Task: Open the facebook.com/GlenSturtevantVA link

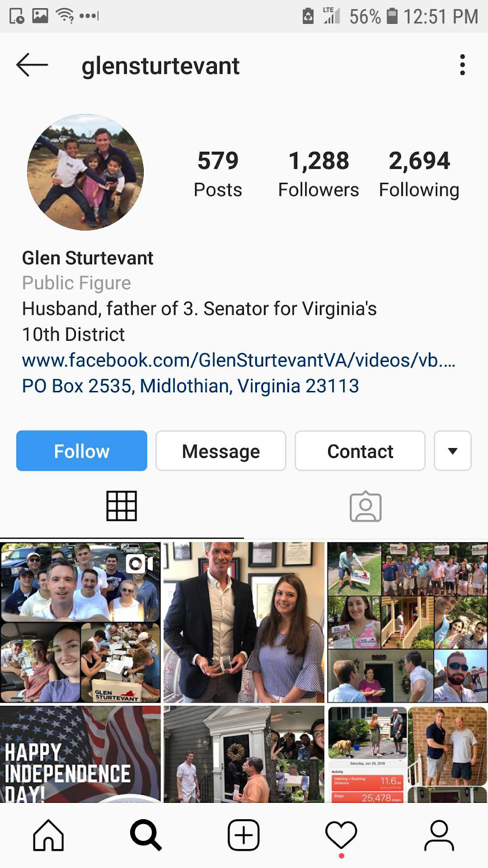Action: pyautogui.click(x=239, y=360)
